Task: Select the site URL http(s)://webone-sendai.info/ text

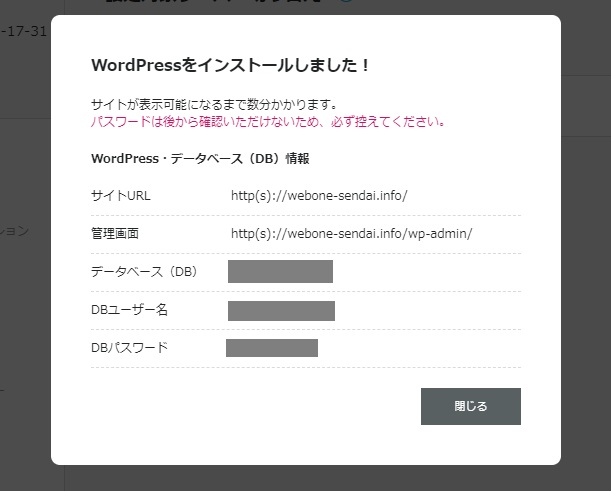Action: pyautogui.click(x=319, y=196)
